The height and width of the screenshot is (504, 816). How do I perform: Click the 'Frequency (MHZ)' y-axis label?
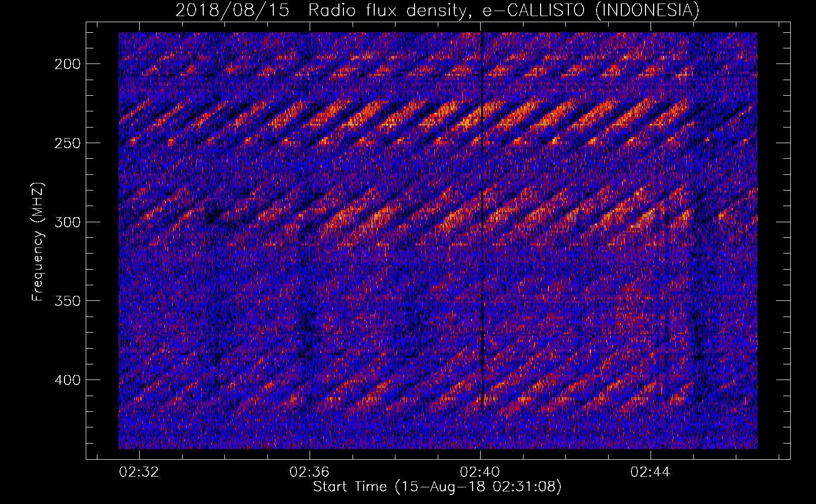tap(37, 242)
